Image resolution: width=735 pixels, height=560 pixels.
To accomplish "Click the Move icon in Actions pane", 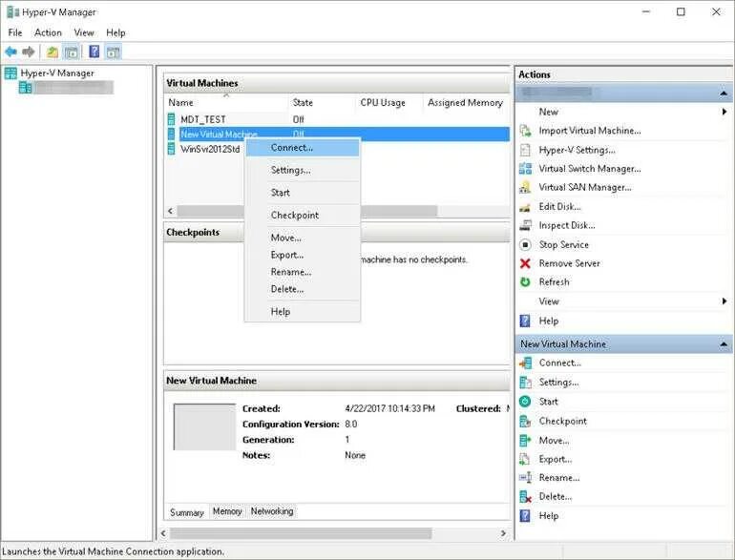I will click(525, 441).
